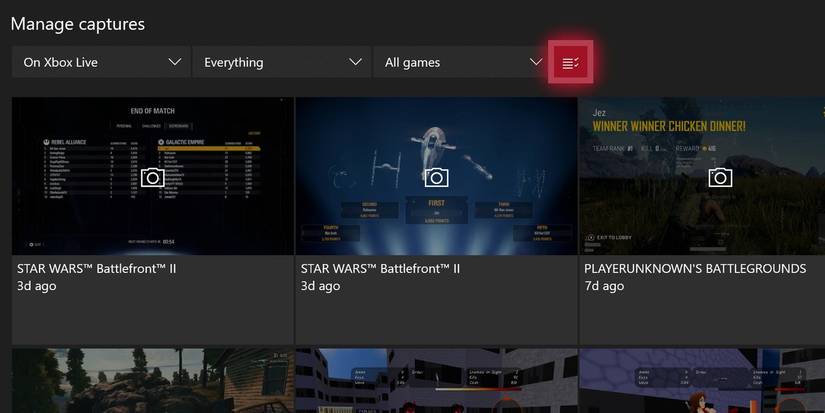Open the 'Everything' capture type dropdown
Viewport: 825px width, 413px height.
[x=281, y=62]
